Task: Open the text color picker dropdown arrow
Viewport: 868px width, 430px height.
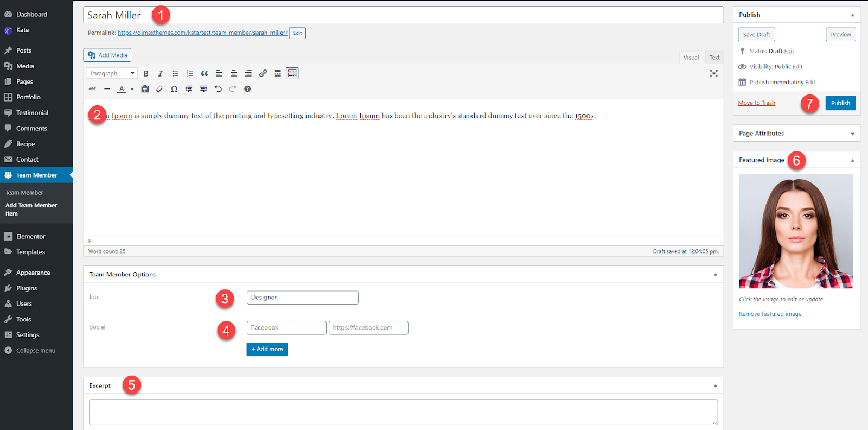Action: pos(132,89)
